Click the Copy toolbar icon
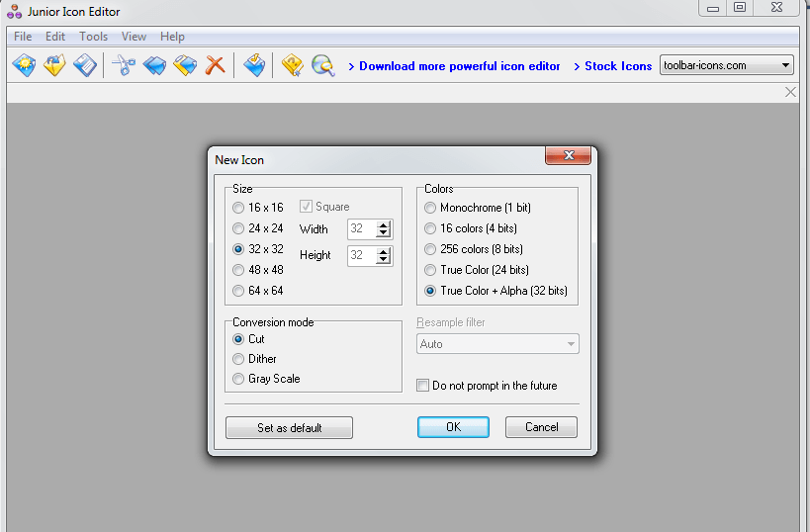 coord(154,65)
